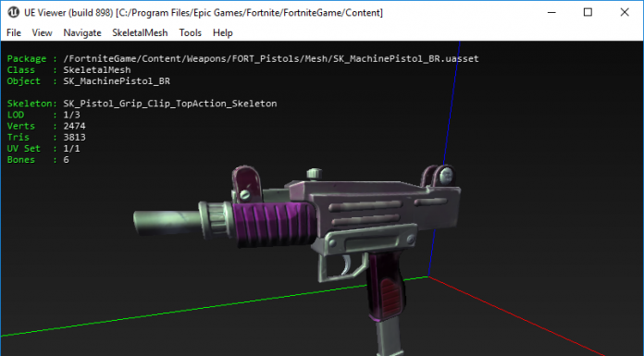The image size is (644, 356).
Task: Click the gray barrel suppressor of the model
Action: point(167,222)
